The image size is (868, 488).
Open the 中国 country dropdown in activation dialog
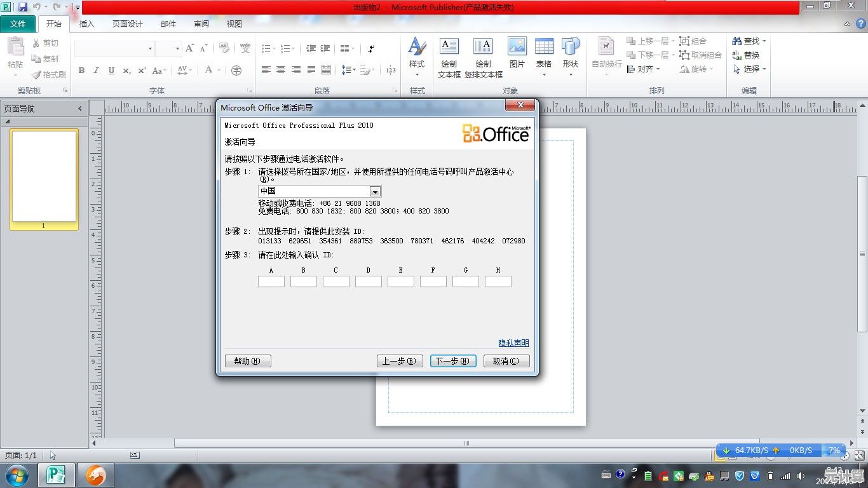tap(375, 191)
